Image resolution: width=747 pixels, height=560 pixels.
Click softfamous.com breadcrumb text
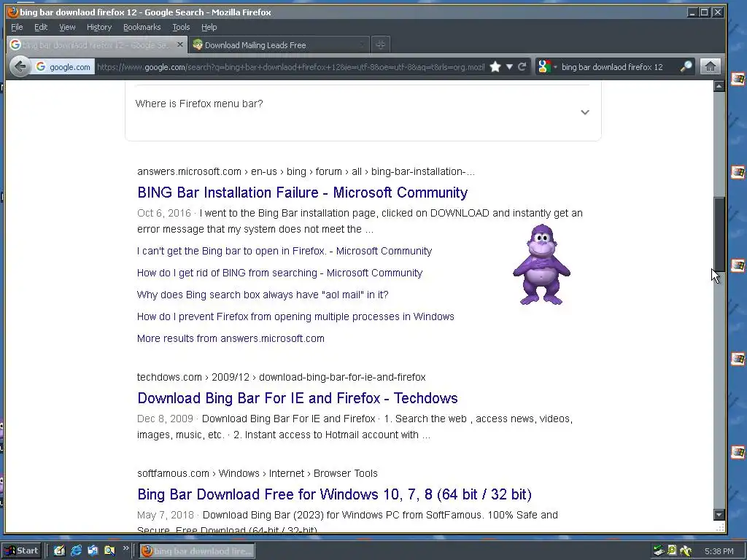(x=174, y=473)
